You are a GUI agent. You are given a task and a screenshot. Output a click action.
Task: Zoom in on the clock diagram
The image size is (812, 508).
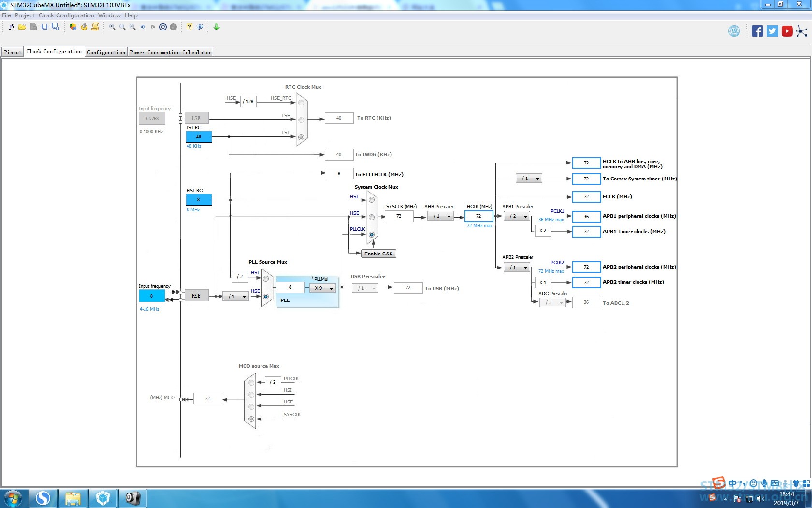pyautogui.click(x=112, y=27)
